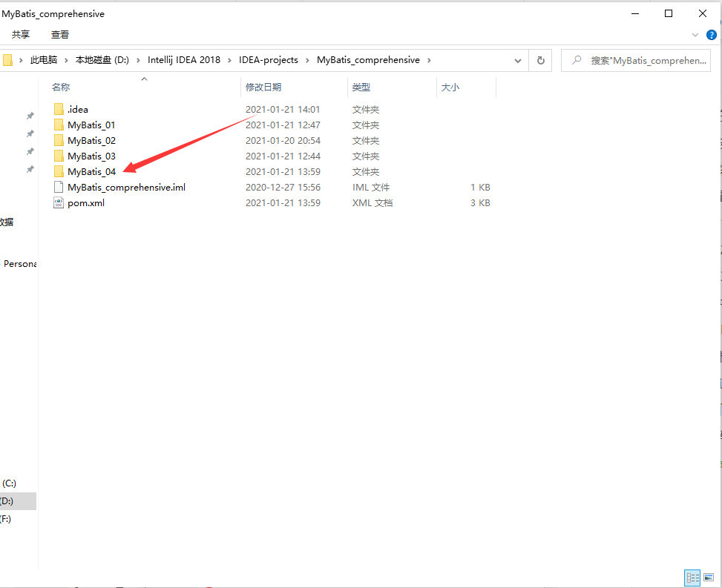Open the blue help question mark icon
The width and height of the screenshot is (722, 588).
pos(712,35)
